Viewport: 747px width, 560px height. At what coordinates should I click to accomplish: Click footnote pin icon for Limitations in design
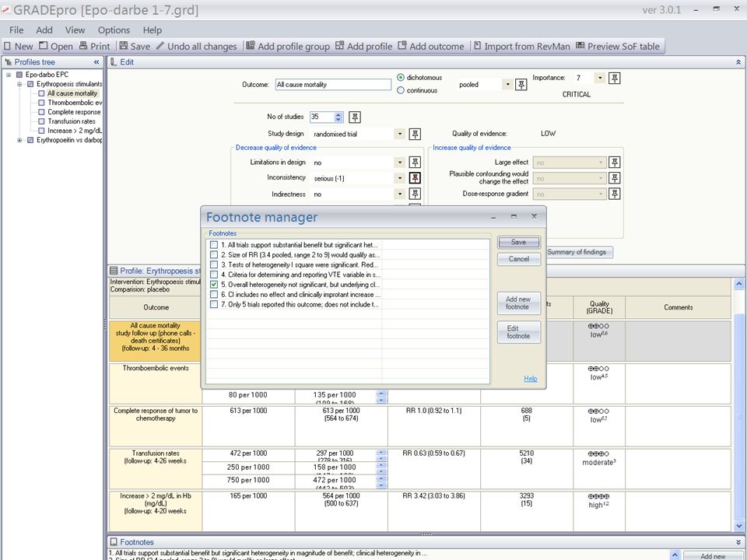click(415, 163)
